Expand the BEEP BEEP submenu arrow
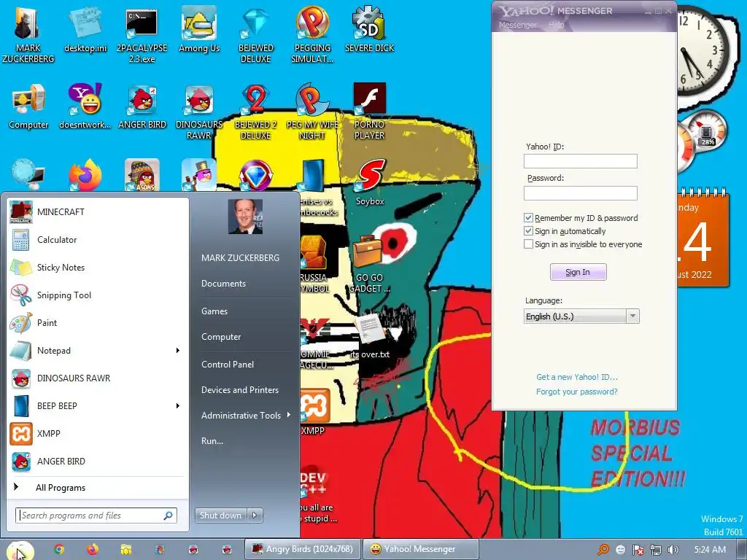This screenshot has height=560, width=747. [x=178, y=405]
